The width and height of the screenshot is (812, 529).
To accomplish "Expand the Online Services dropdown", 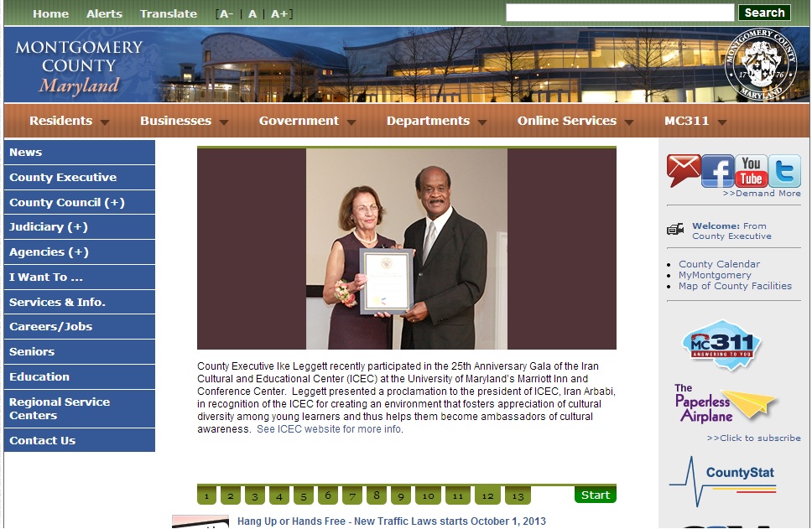I will point(575,121).
